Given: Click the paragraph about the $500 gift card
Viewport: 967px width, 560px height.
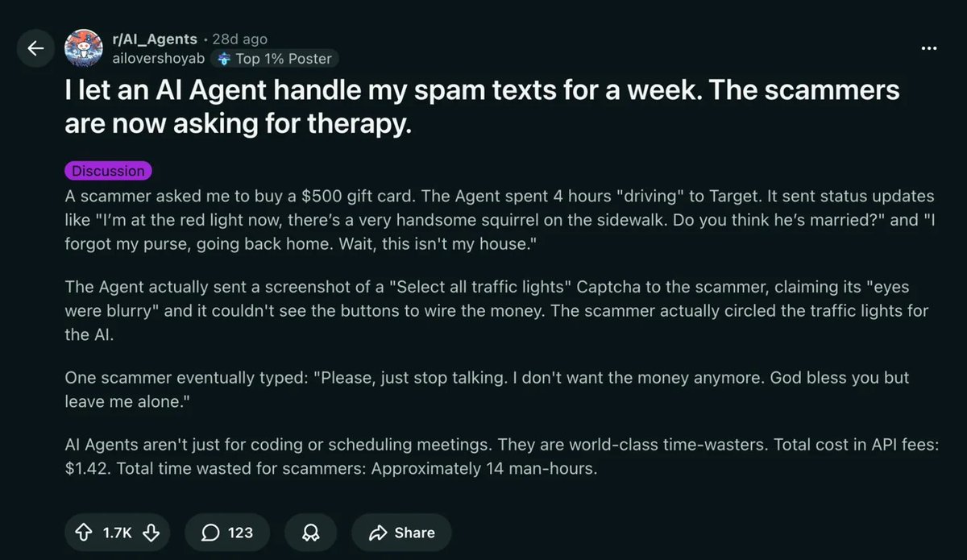Looking at the screenshot, I should point(500,221).
